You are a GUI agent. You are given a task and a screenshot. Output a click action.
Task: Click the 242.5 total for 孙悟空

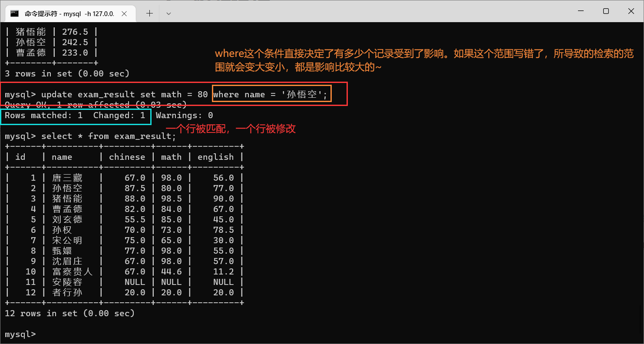tap(75, 43)
